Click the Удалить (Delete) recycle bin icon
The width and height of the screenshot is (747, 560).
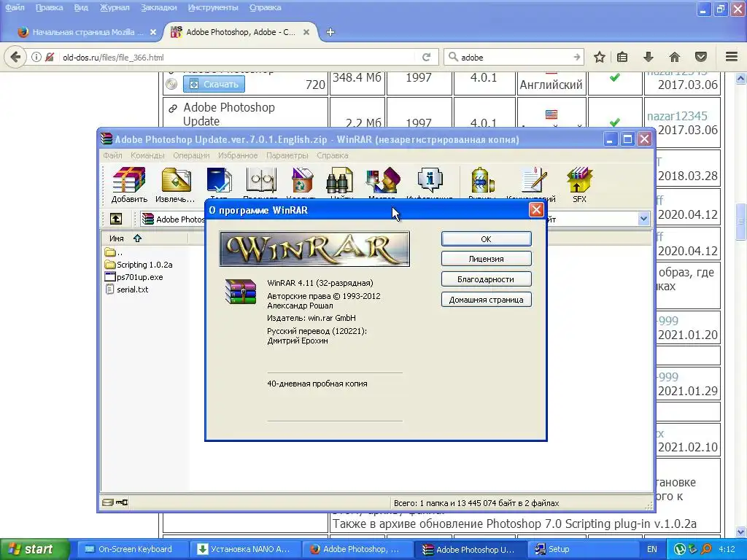pyautogui.click(x=301, y=183)
